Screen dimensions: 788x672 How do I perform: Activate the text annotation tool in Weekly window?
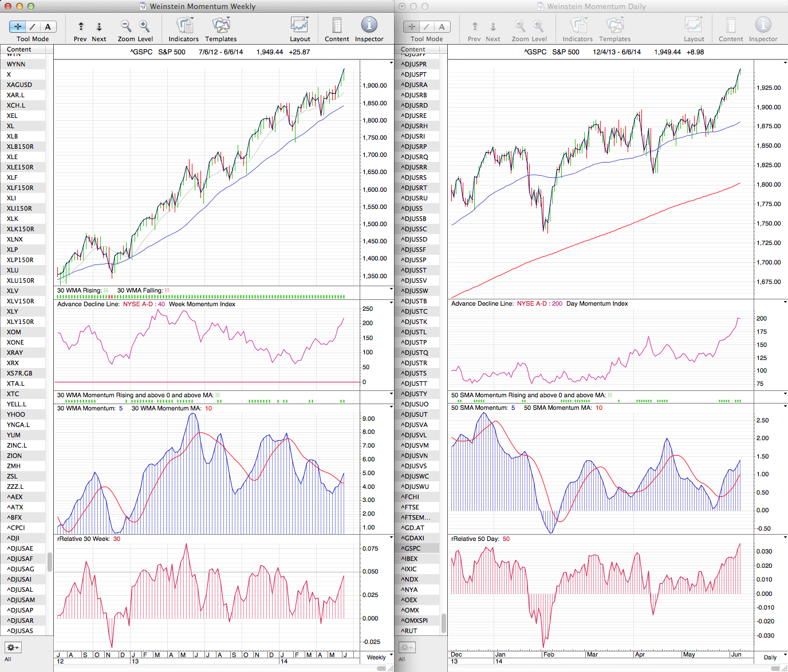[x=48, y=26]
